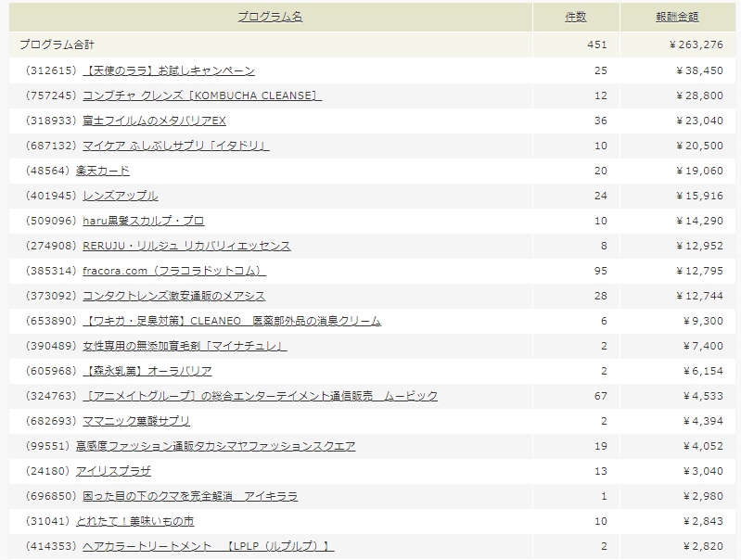Select reward amount ¥4,052
Image resolution: width=741 pixels, height=560 pixels.
[703, 447]
